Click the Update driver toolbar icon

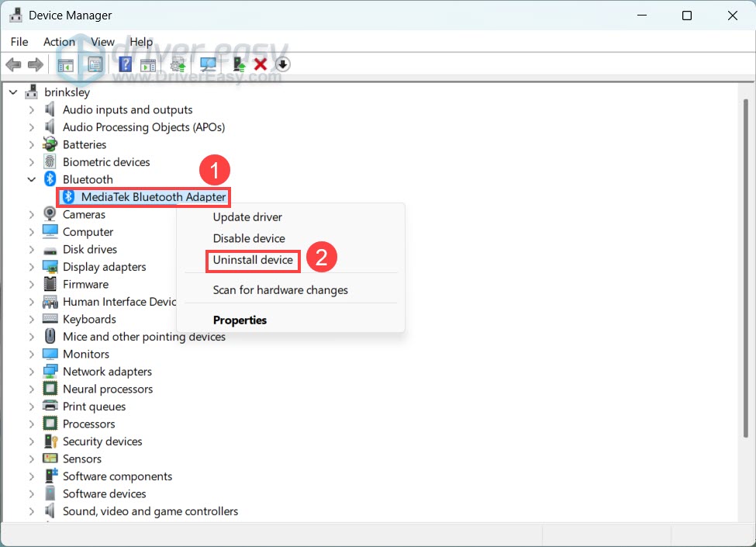click(239, 64)
